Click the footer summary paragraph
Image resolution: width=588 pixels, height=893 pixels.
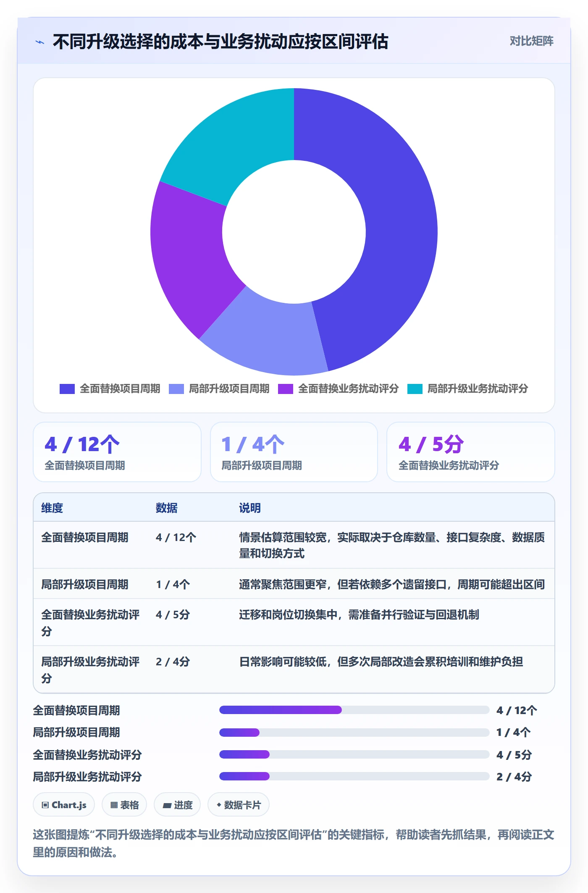point(294,843)
